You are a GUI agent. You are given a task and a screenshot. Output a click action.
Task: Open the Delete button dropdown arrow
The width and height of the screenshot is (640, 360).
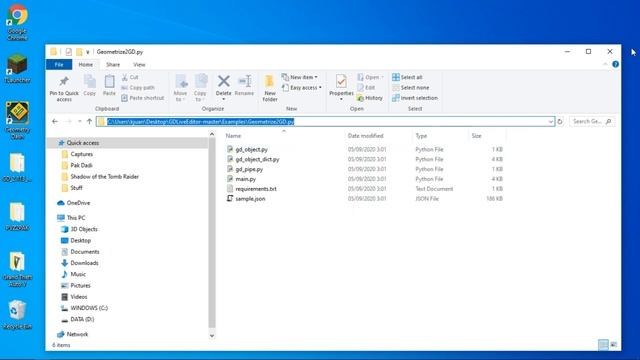coord(223,99)
